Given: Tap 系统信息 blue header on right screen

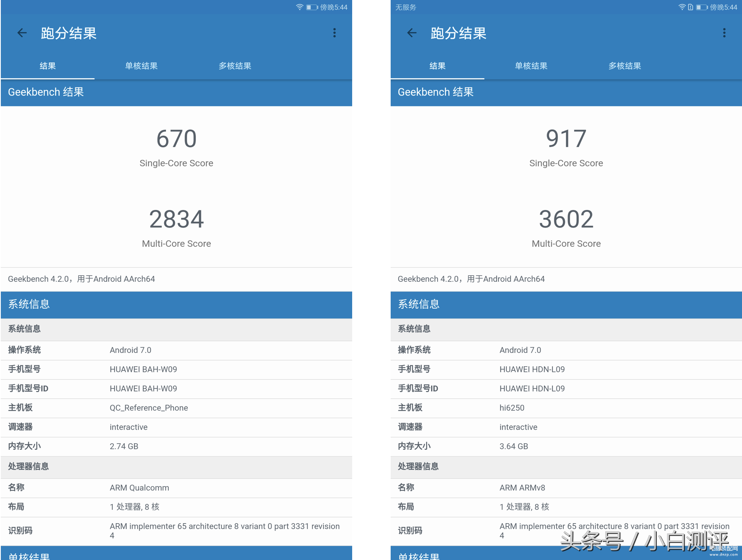Looking at the screenshot, I should pos(566,305).
